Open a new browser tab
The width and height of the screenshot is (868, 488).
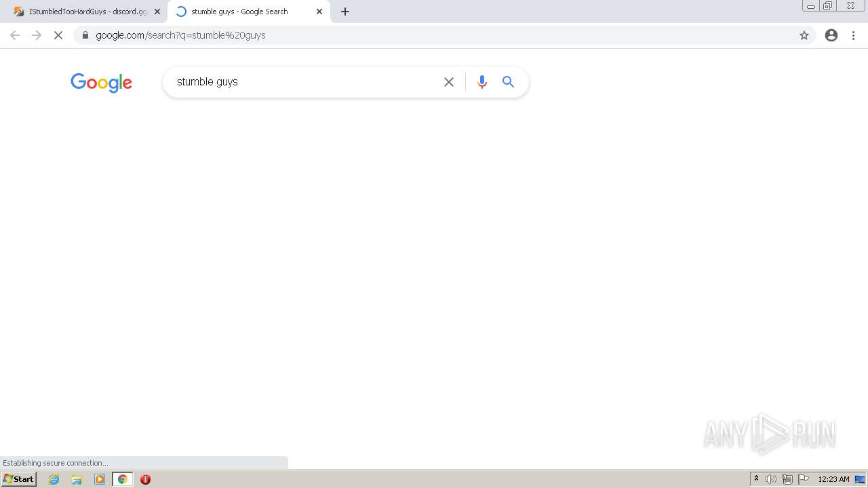(345, 12)
